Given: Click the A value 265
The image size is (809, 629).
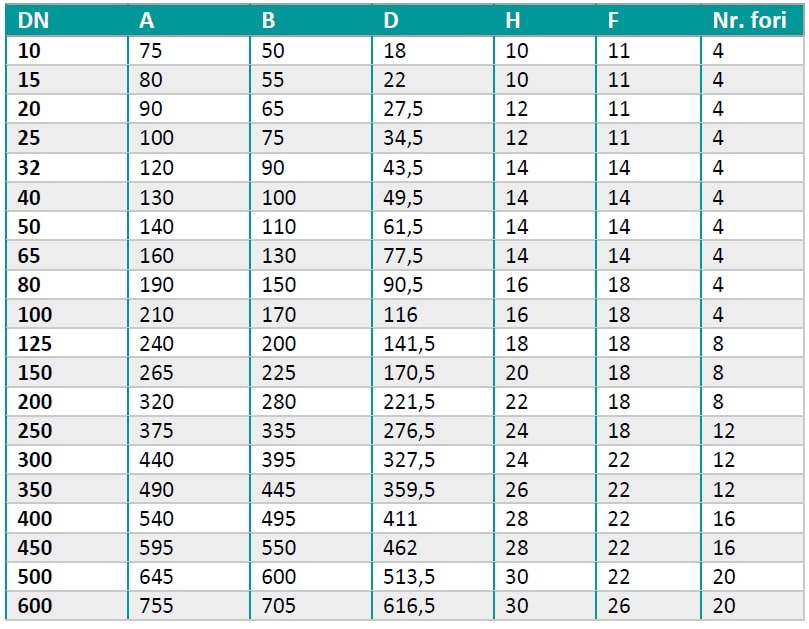Looking at the screenshot, I should [x=156, y=373].
